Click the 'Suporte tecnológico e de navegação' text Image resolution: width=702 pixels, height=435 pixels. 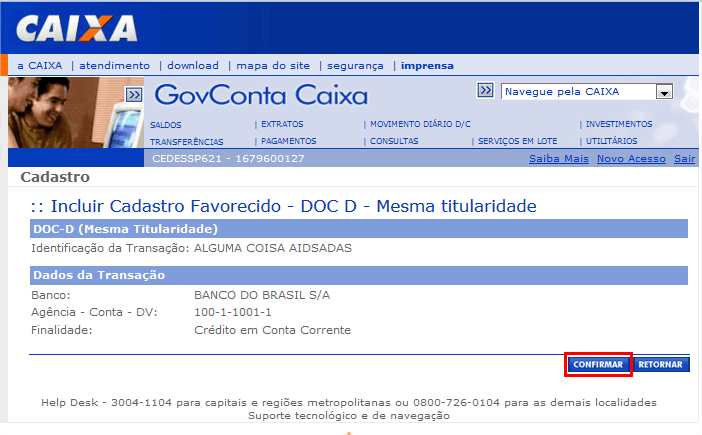(349, 416)
